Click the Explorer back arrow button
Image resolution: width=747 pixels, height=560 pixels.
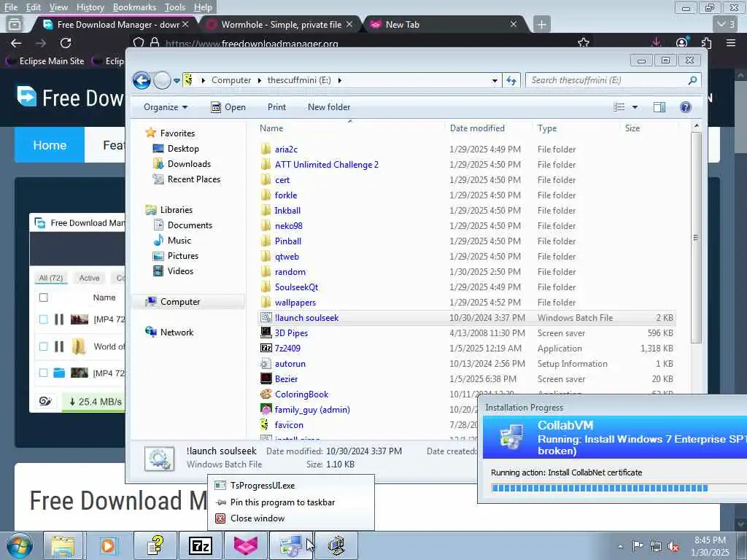[x=142, y=80]
